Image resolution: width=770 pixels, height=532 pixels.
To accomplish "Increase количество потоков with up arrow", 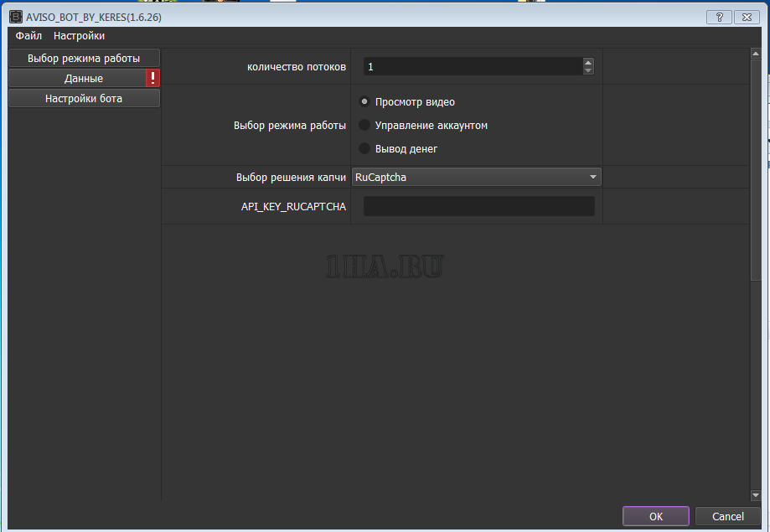I will (x=588, y=62).
